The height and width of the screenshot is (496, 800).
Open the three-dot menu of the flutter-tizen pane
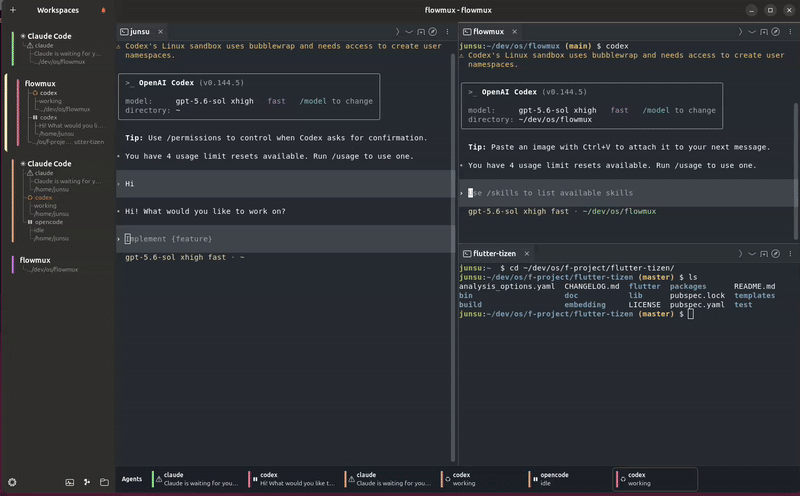click(790, 254)
